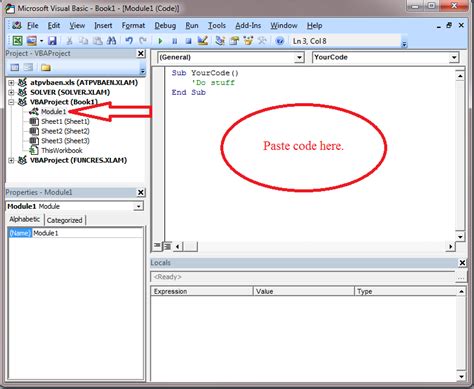The image size is (474, 389).
Task: Run the macro with the green play icon
Action: click(160, 41)
